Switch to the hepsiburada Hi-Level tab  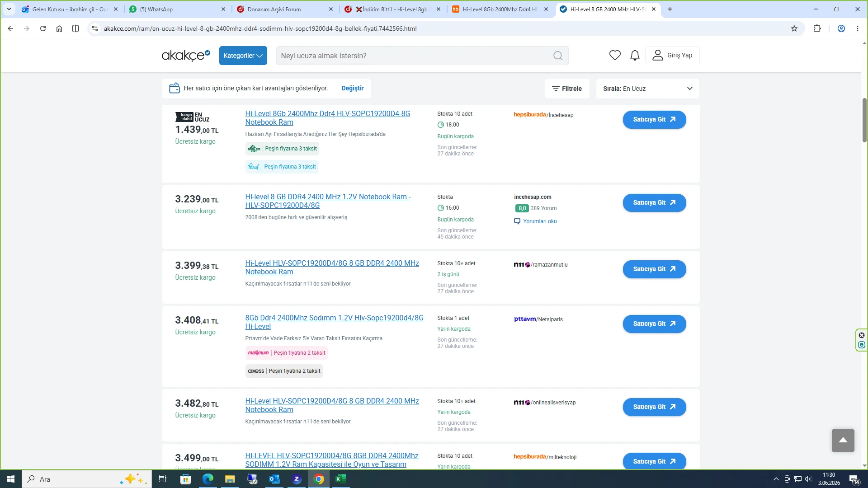point(500,9)
